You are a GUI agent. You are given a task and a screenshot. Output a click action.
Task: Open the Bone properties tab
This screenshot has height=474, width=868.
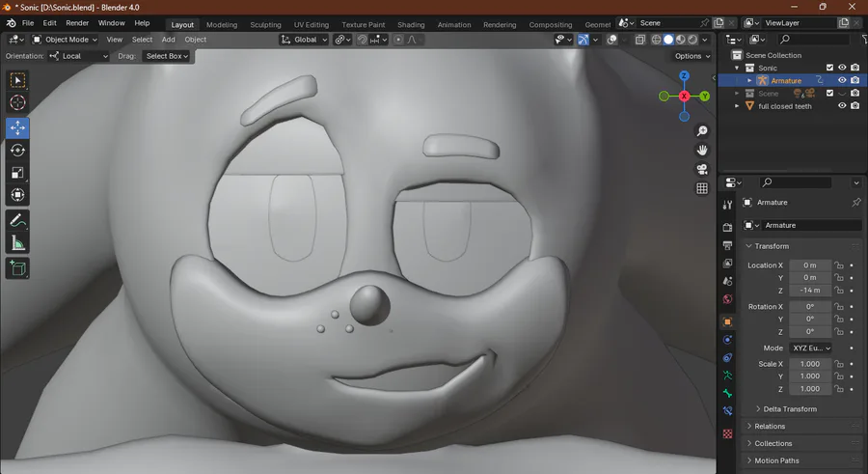[727, 393]
